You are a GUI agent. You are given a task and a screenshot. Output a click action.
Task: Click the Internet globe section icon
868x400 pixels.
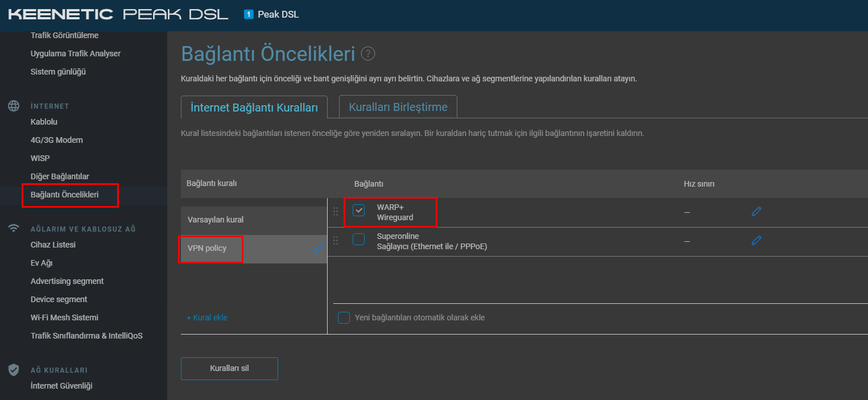[x=14, y=106]
